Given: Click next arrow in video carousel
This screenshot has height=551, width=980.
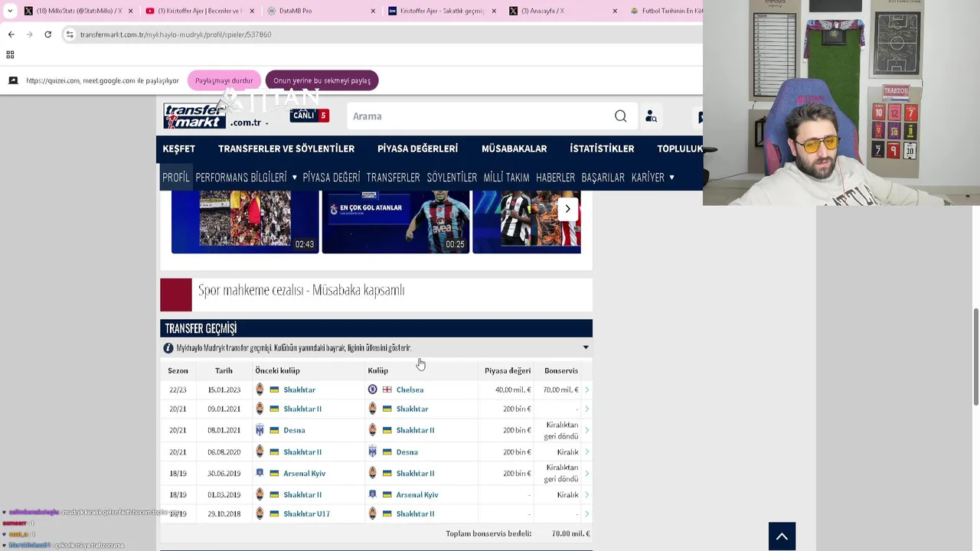Looking at the screenshot, I should point(567,209).
